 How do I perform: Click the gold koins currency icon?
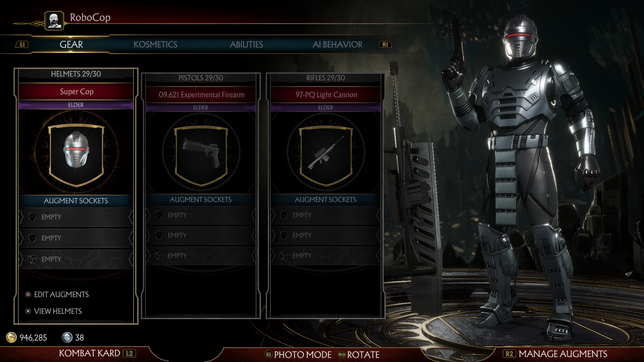11,337
